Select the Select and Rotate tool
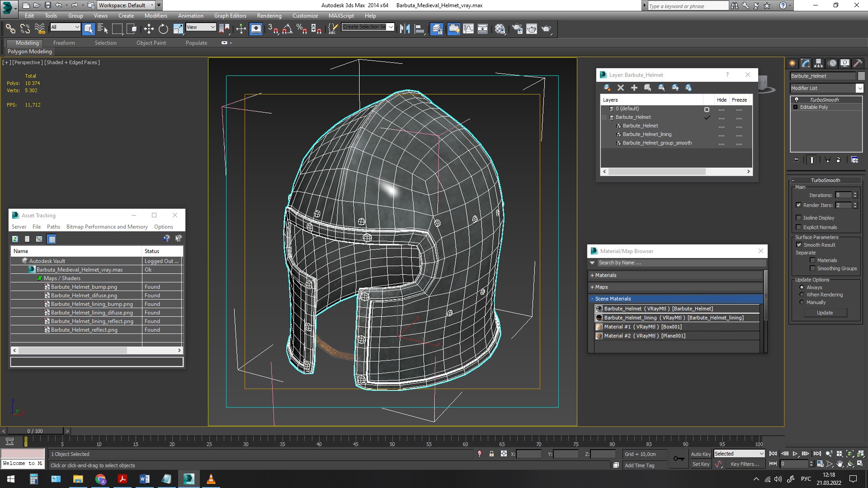Image resolution: width=868 pixels, height=488 pixels. coord(163,29)
